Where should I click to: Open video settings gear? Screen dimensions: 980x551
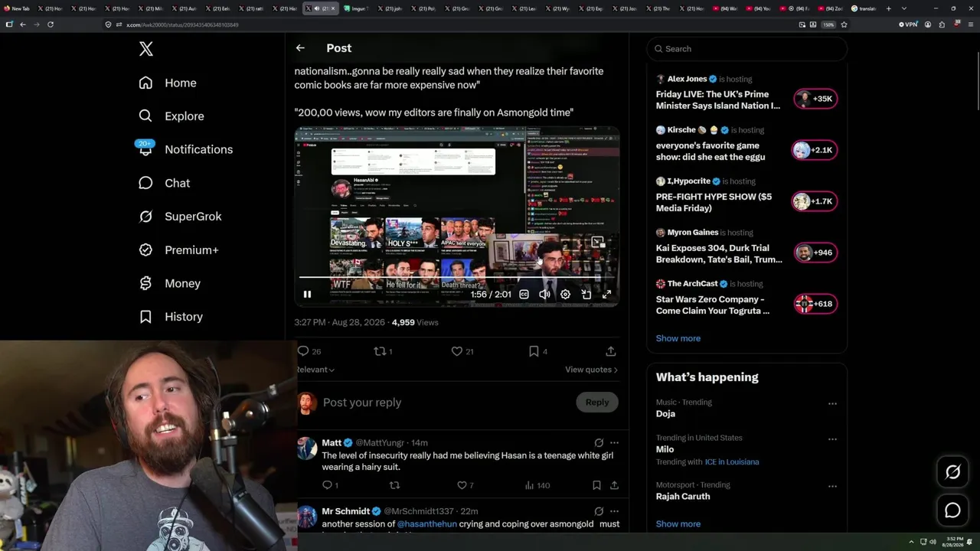coord(565,294)
